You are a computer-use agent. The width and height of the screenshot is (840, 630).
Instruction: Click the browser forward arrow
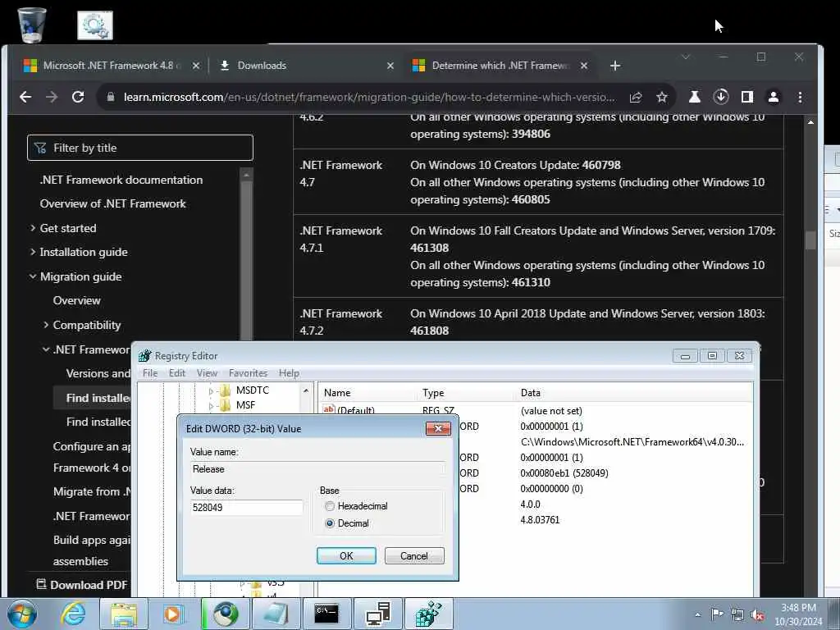pyautogui.click(x=52, y=97)
